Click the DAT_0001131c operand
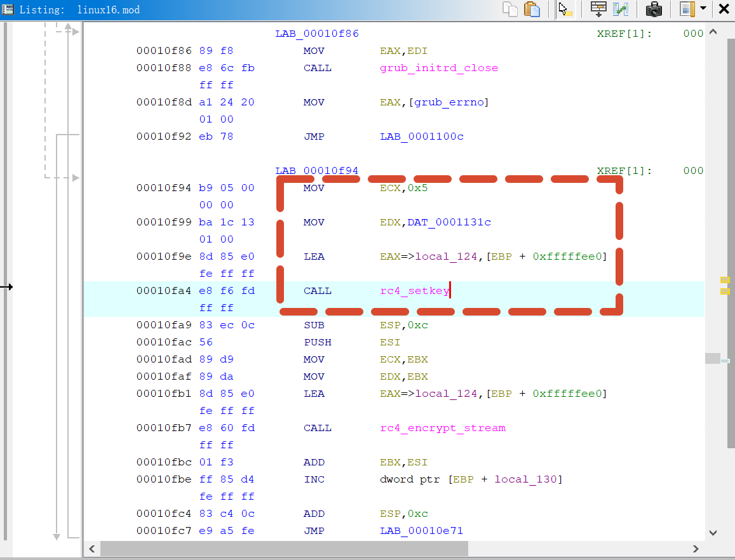The height and width of the screenshot is (560, 735). point(449,222)
